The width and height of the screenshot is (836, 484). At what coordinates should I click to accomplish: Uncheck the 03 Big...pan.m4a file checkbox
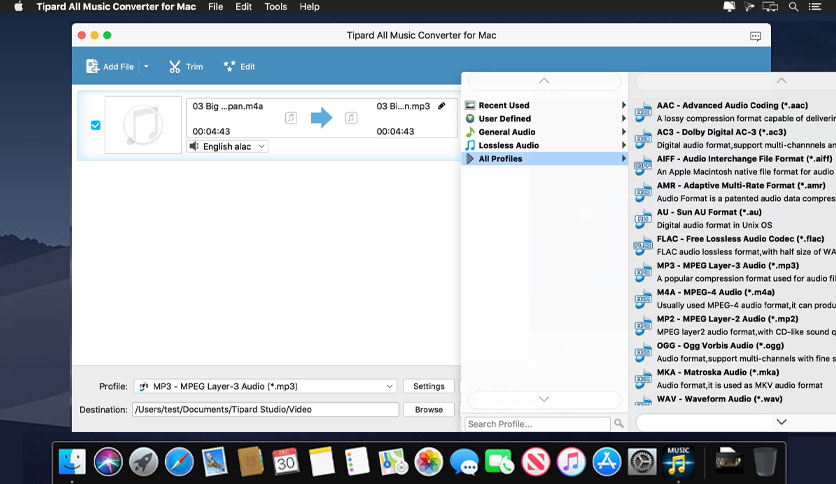tap(95, 125)
